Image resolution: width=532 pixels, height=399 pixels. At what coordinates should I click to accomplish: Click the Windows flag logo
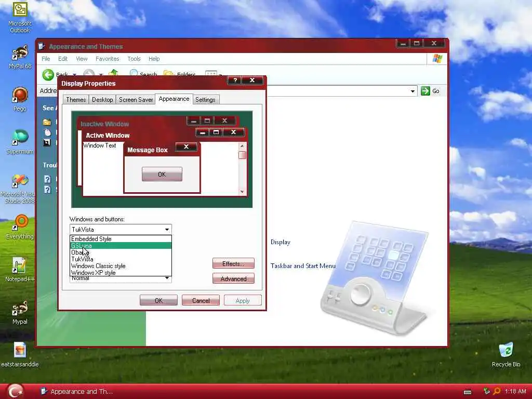(437, 58)
